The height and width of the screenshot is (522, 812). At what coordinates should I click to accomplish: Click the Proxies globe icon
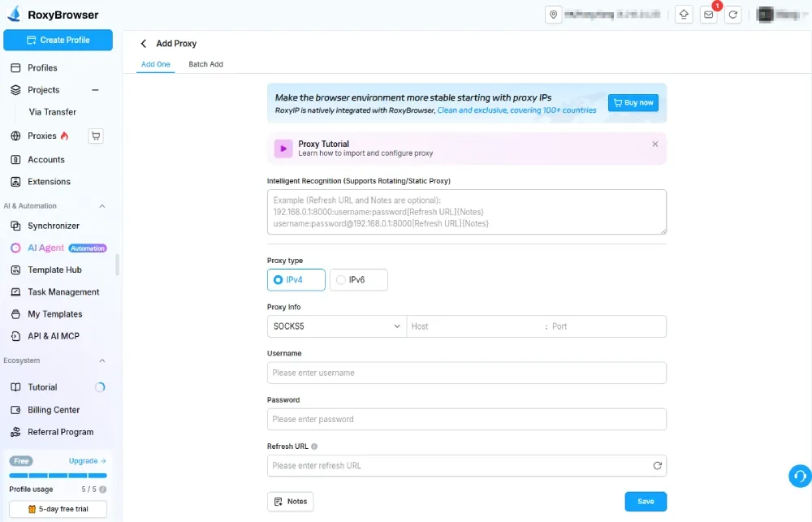point(15,136)
